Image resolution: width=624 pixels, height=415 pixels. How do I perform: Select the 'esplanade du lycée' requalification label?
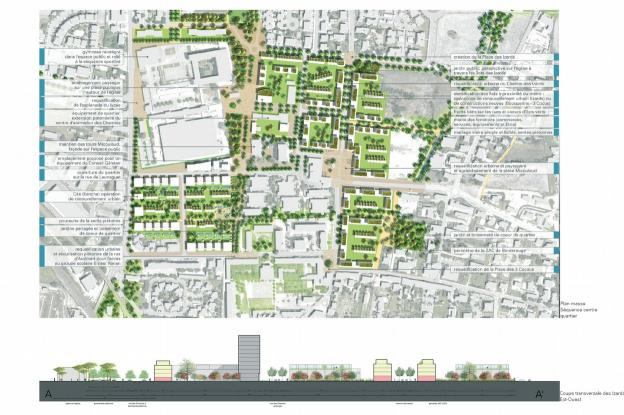[x=96, y=103]
